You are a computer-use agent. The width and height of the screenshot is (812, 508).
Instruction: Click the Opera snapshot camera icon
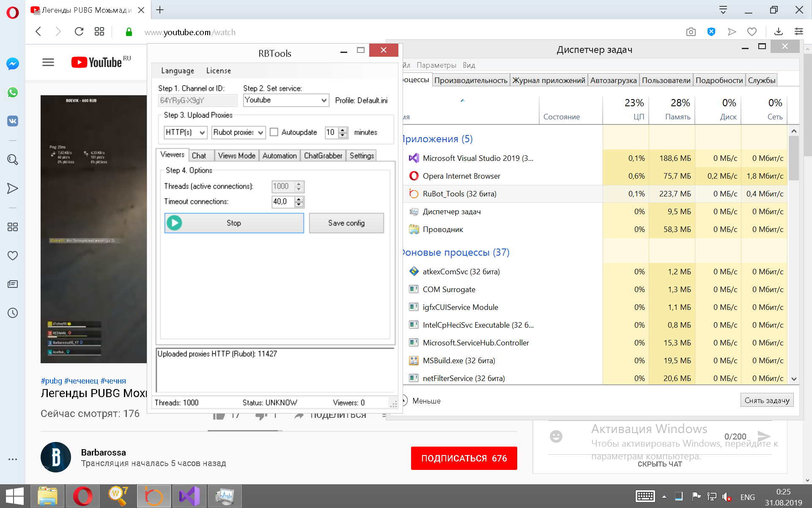[691, 32]
